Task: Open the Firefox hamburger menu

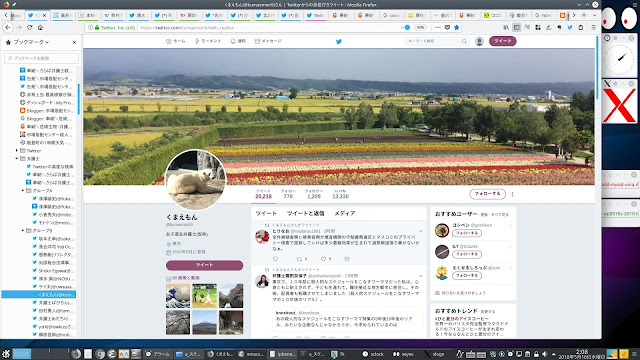Action: point(593,27)
